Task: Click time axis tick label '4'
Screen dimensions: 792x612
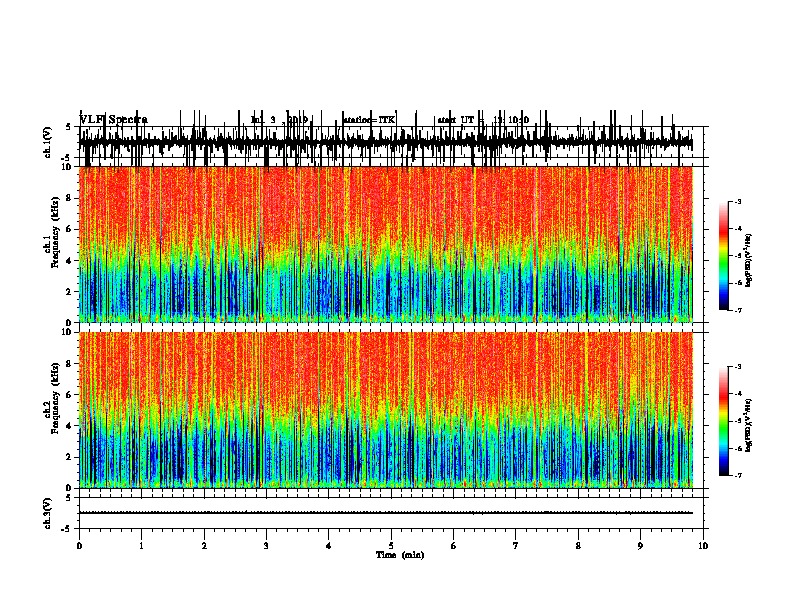Action: tap(329, 546)
